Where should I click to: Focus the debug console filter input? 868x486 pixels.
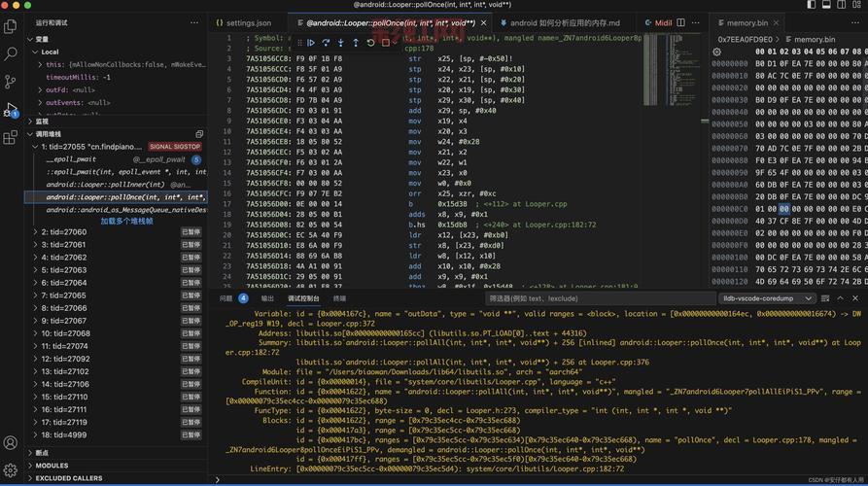point(600,298)
